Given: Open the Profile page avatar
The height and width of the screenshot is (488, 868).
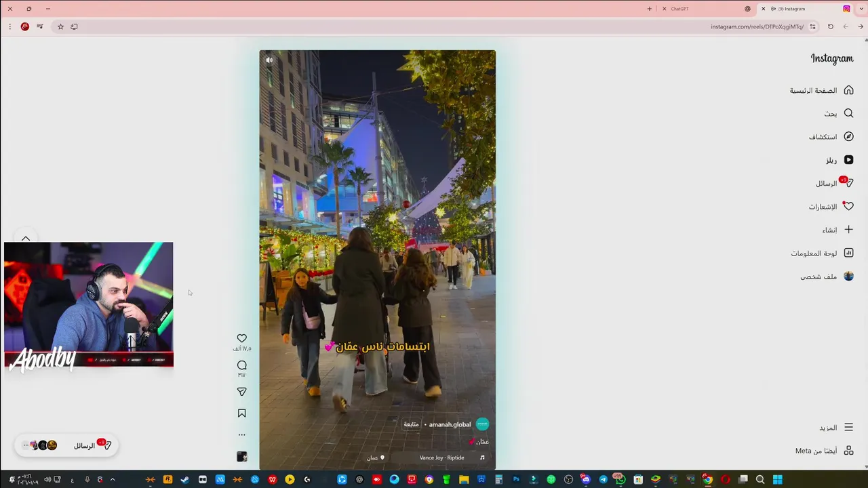Looking at the screenshot, I should coord(848,277).
